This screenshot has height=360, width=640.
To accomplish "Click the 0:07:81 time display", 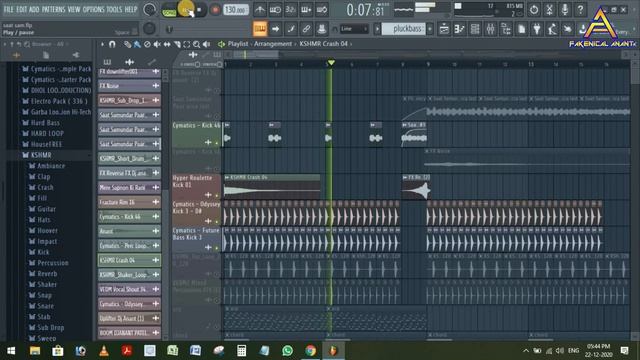I will 365,10.
